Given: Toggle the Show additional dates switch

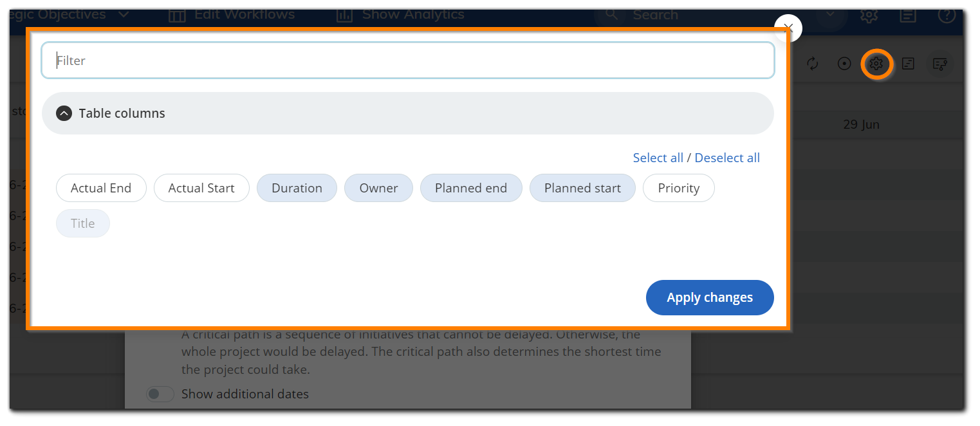Looking at the screenshot, I should pyautogui.click(x=160, y=394).
